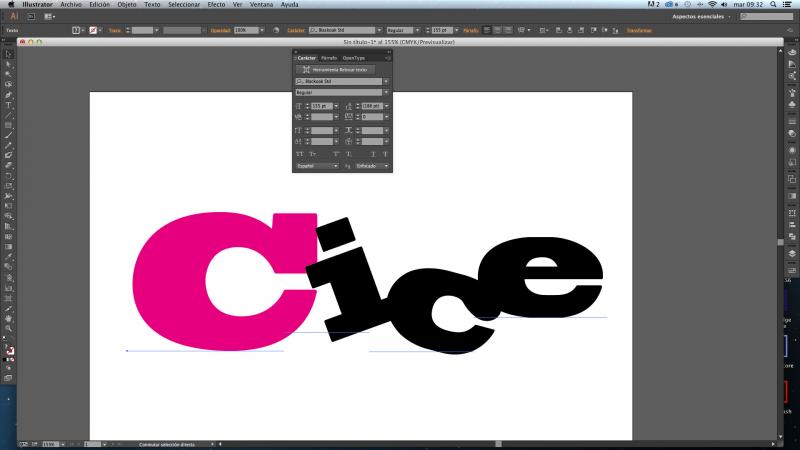Image resolution: width=800 pixels, height=450 pixels.
Task: Click the Opacidad link in control bar
Action: tap(220, 31)
